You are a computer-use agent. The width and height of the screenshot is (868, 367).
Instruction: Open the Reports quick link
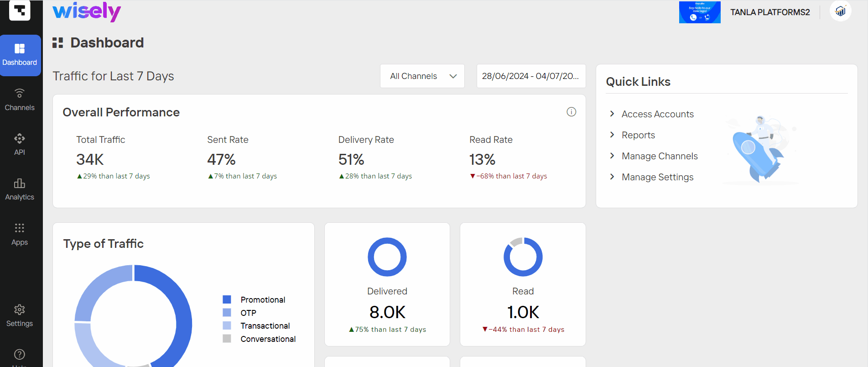point(638,135)
